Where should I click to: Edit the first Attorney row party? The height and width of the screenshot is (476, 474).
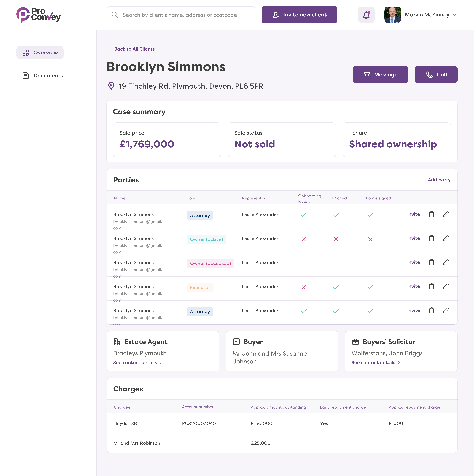pyautogui.click(x=446, y=214)
